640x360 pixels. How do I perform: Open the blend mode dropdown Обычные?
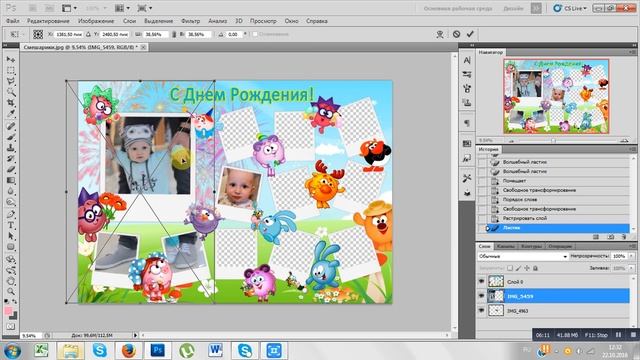pos(523,256)
